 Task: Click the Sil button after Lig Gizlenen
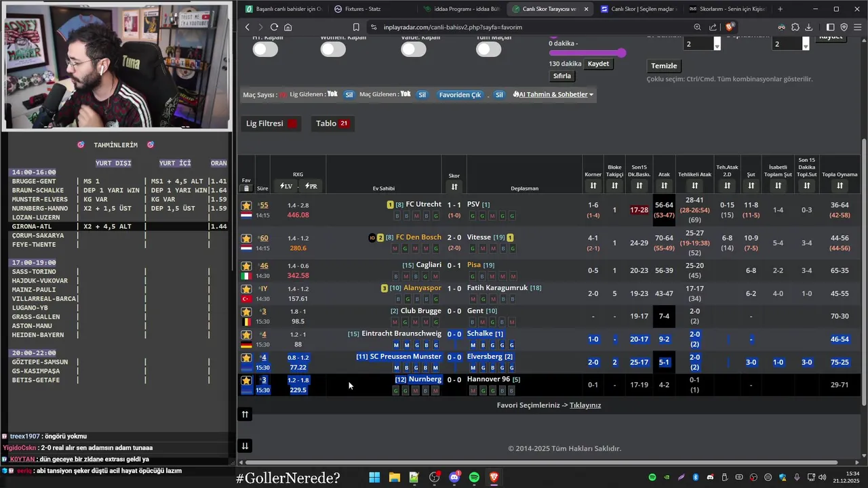[349, 95]
